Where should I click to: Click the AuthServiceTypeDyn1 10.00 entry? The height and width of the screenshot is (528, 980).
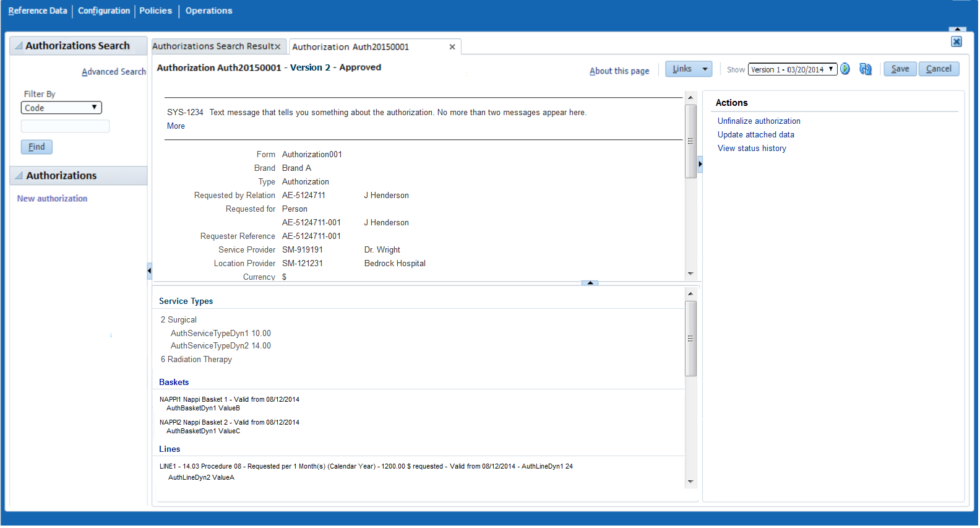pyautogui.click(x=221, y=334)
